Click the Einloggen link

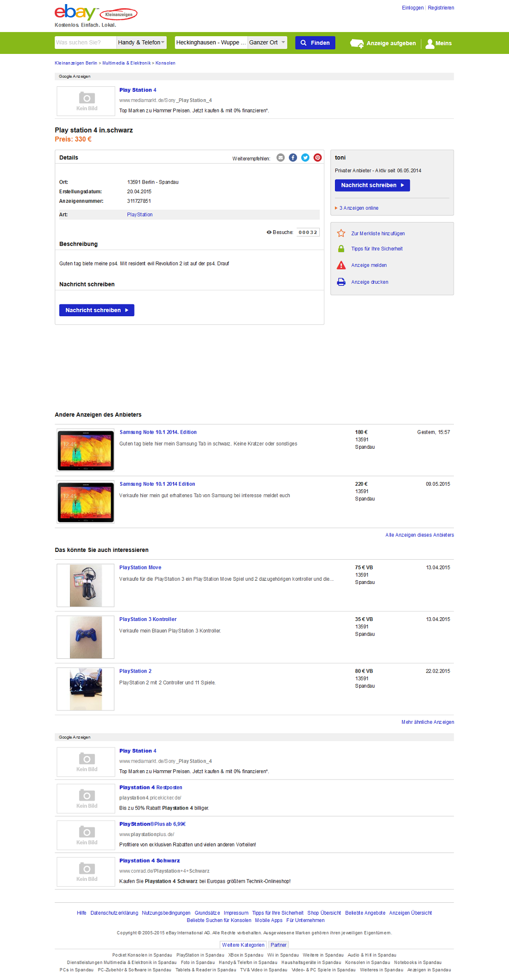click(x=413, y=8)
